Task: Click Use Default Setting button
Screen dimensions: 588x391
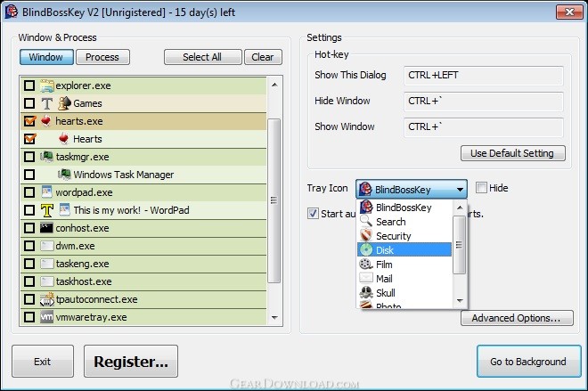Action: click(x=512, y=153)
